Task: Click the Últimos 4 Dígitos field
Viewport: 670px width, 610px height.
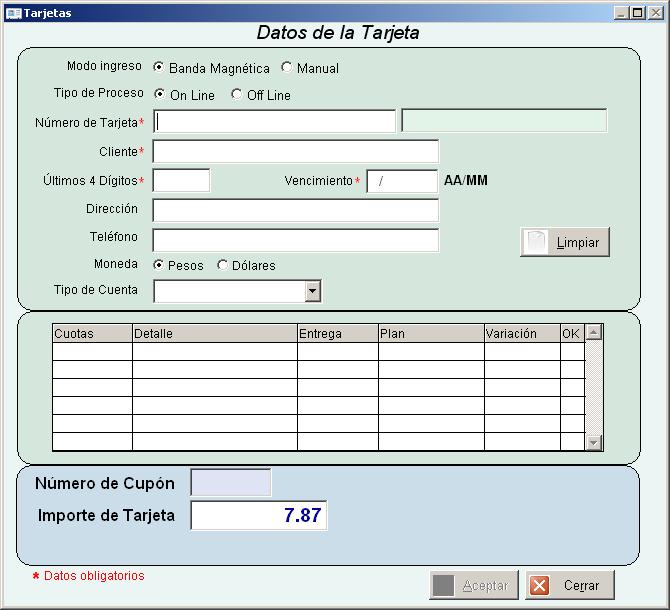Action: [x=181, y=181]
